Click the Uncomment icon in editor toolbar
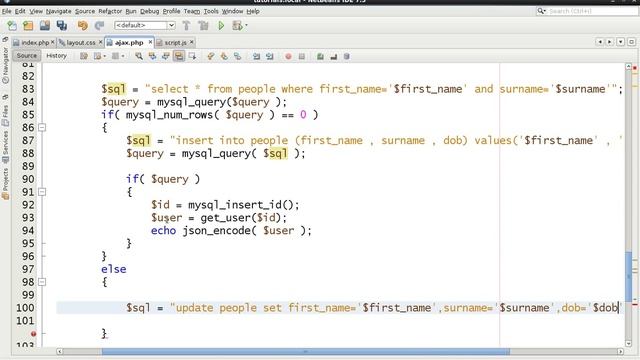The image size is (640, 360). click(333, 56)
